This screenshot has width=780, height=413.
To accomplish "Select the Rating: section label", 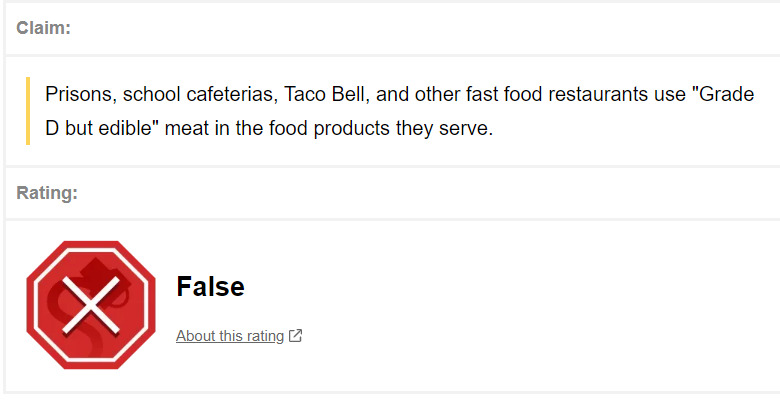I will click(47, 193).
